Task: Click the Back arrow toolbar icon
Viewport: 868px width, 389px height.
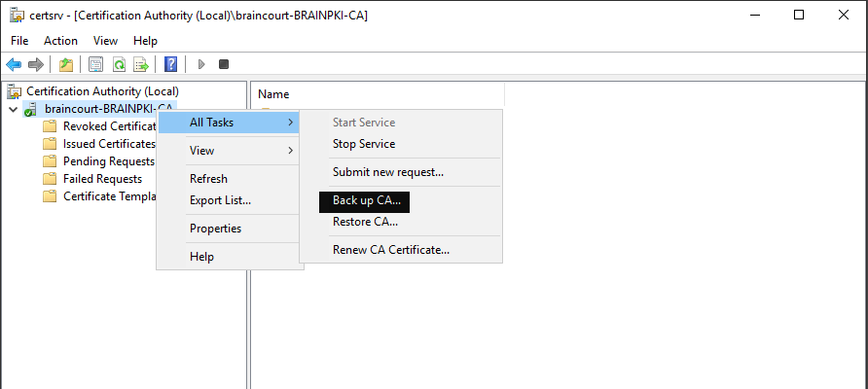Action: click(x=14, y=65)
